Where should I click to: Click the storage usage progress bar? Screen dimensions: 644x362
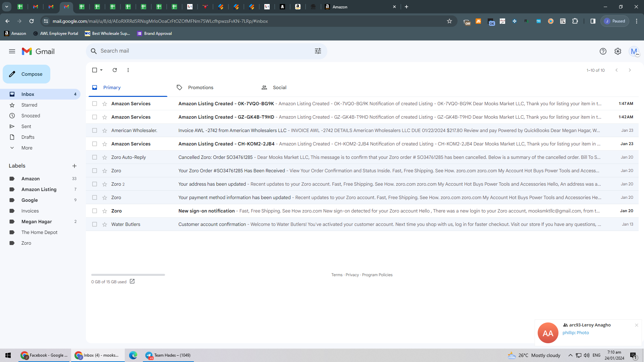click(x=128, y=275)
